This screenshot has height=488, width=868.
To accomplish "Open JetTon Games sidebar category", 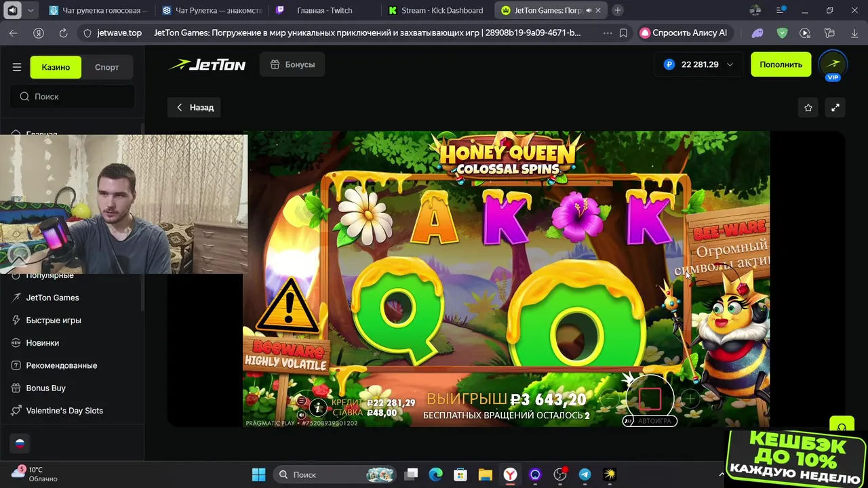I will pos(52,298).
